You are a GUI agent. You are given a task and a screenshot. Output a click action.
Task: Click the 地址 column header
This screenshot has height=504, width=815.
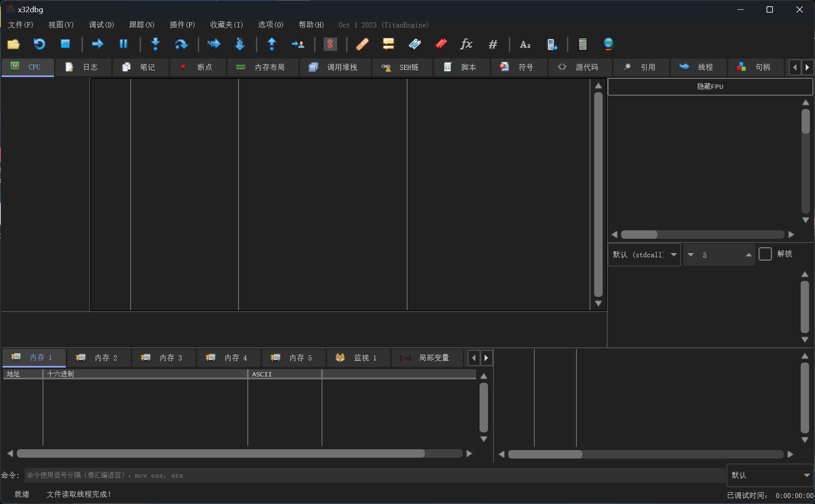23,374
